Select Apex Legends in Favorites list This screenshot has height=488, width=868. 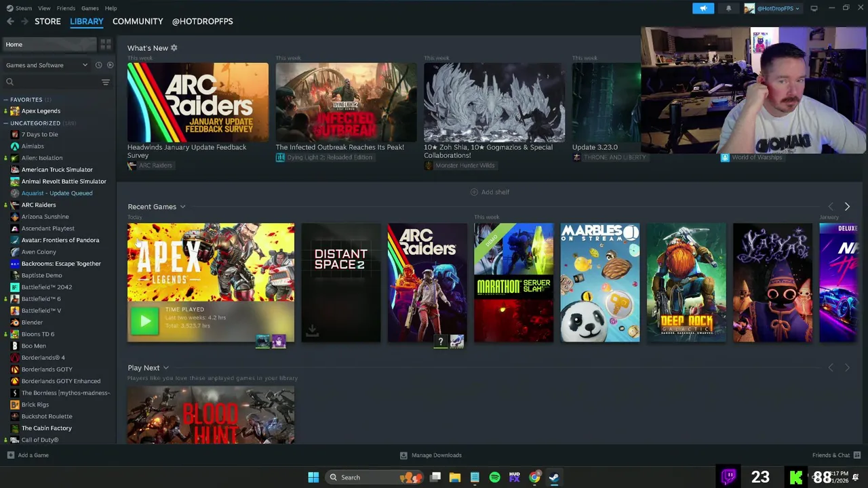41,111
